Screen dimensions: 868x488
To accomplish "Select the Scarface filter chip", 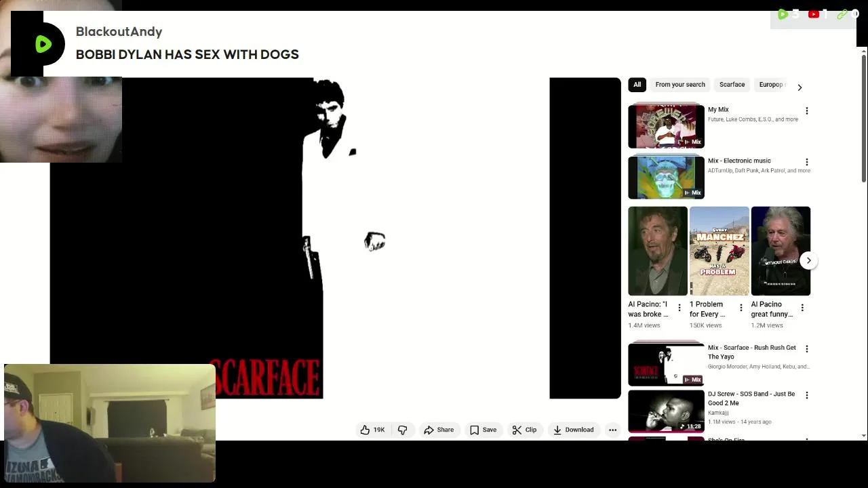I will point(732,85).
